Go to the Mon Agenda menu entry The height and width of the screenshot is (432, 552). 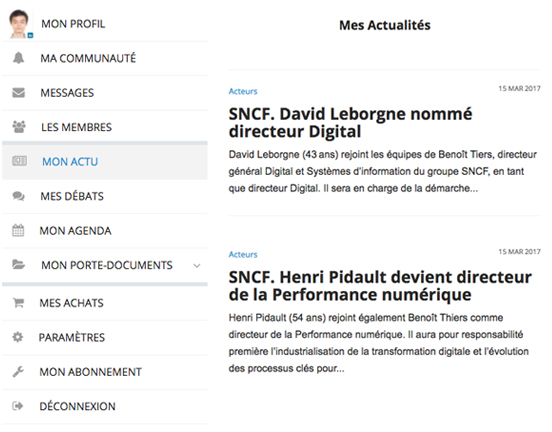point(105,230)
